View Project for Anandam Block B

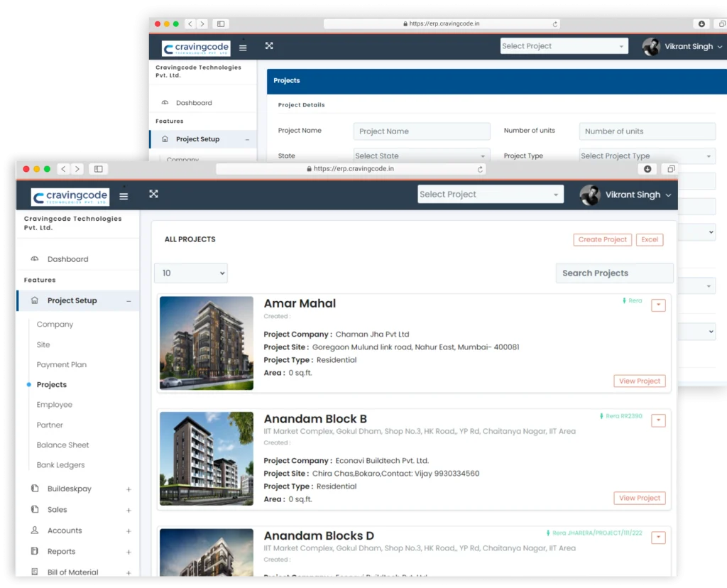tap(639, 499)
